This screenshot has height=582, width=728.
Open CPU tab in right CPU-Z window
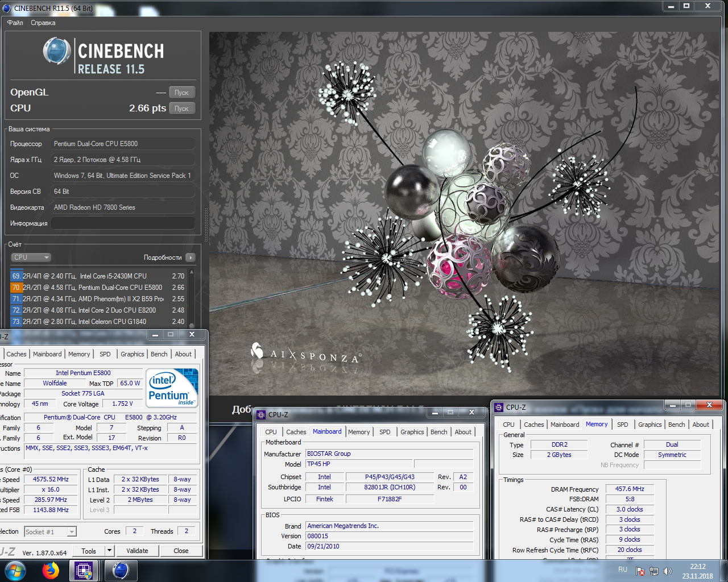pos(509,425)
